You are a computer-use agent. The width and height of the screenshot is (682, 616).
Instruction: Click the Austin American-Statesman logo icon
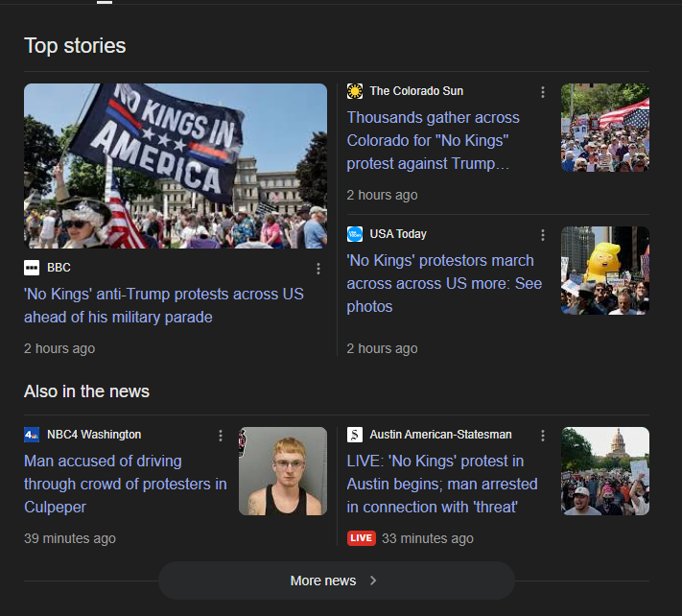pos(355,435)
